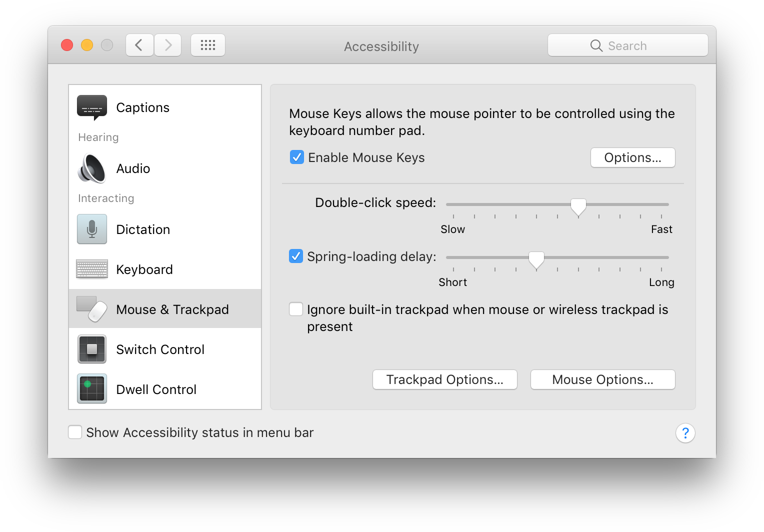Viewport: 764px width, 532px height.
Task: Open the Dwell Control icon
Action: [92, 389]
